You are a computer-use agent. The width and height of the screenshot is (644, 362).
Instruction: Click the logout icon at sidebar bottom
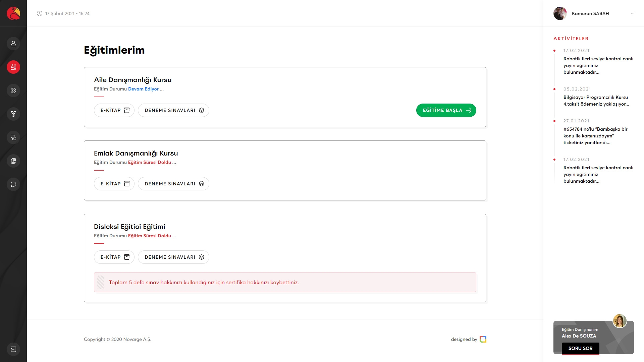[x=13, y=349]
